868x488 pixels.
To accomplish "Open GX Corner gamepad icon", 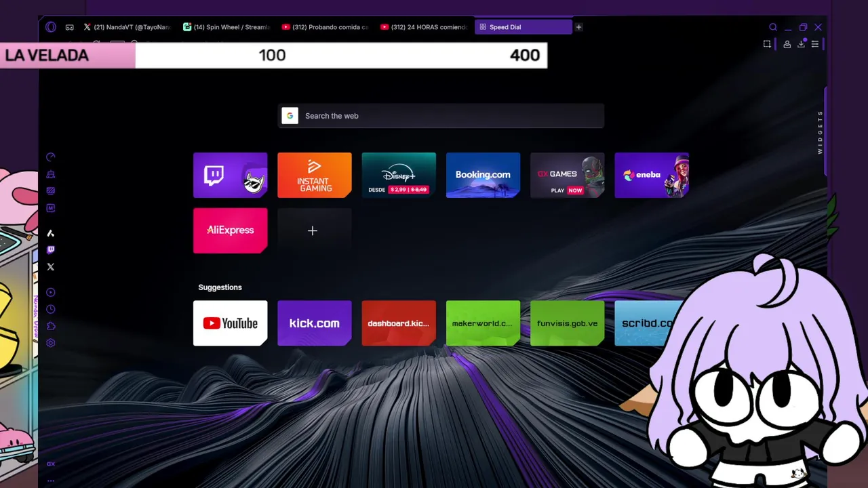I will [x=69, y=27].
